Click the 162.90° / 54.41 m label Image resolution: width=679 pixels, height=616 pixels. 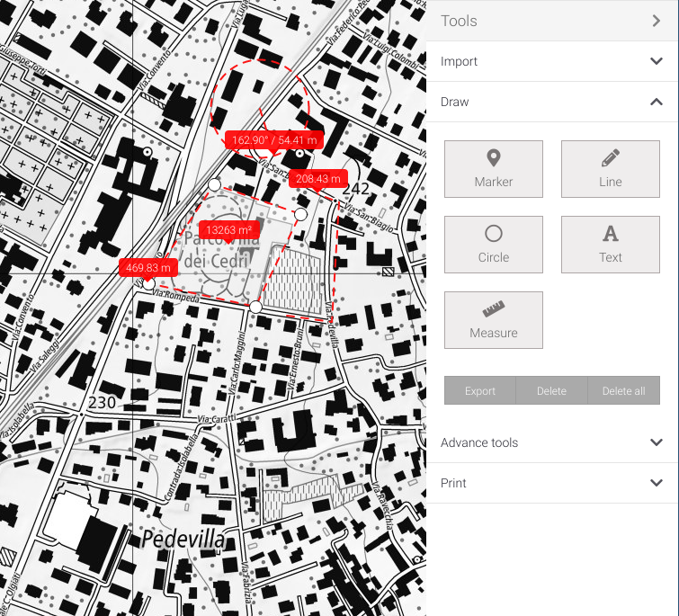coord(274,140)
